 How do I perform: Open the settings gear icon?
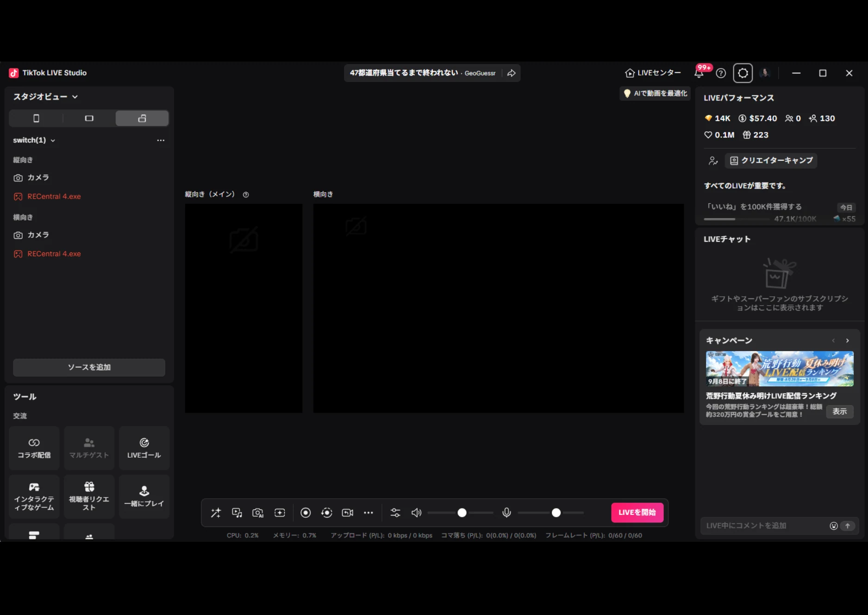743,73
